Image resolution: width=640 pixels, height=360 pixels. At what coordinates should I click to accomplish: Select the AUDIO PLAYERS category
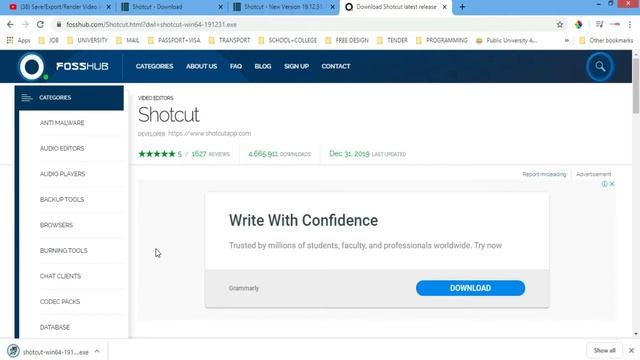[62, 174]
